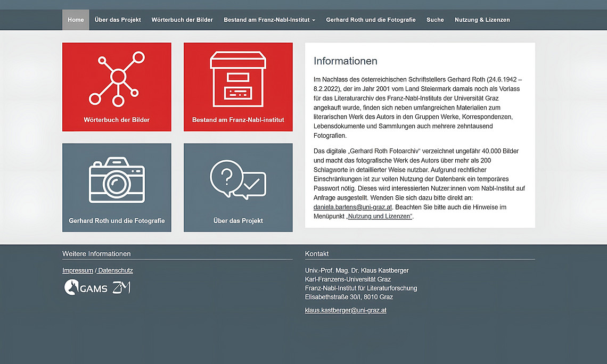Click the klaus.kastberger@uni-graz.at email link
The height and width of the screenshot is (364, 607).
[346, 310]
